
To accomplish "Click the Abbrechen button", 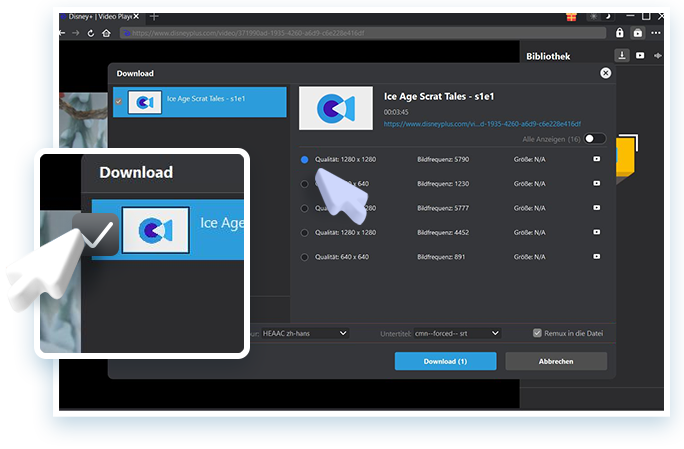I will [556, 361].
